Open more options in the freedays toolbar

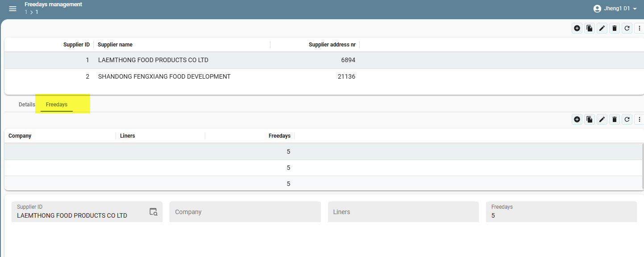[640, 119]
